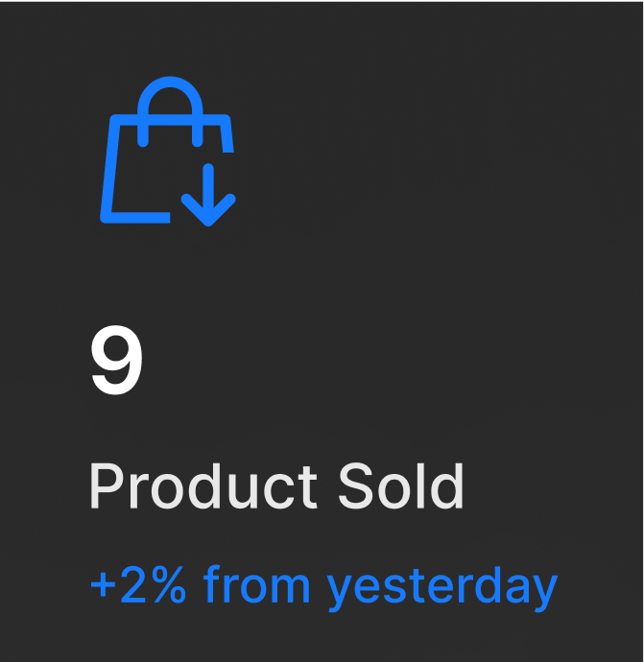Select the bold white 9 count

click(x=116, y=362)
